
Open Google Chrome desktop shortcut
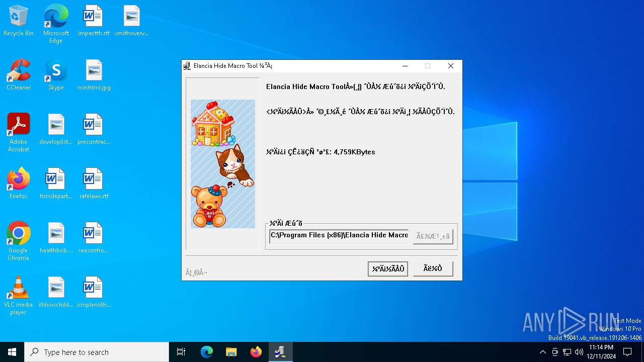19,241
